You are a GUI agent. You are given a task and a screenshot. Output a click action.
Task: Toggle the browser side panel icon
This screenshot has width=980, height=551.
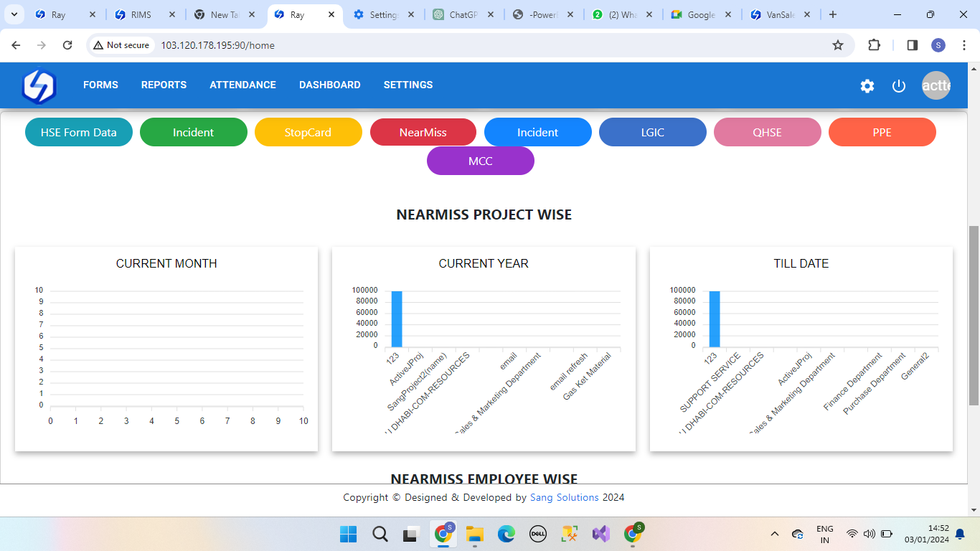(x=912, y=45)
